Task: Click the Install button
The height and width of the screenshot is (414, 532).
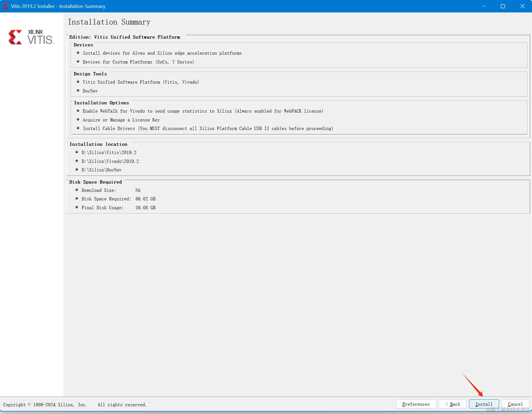Action: point(484,404)
